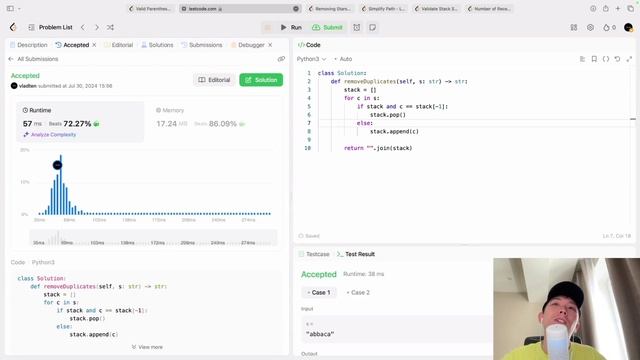Reset code with the undo arrow icon
640x360 pixels.
618,59
